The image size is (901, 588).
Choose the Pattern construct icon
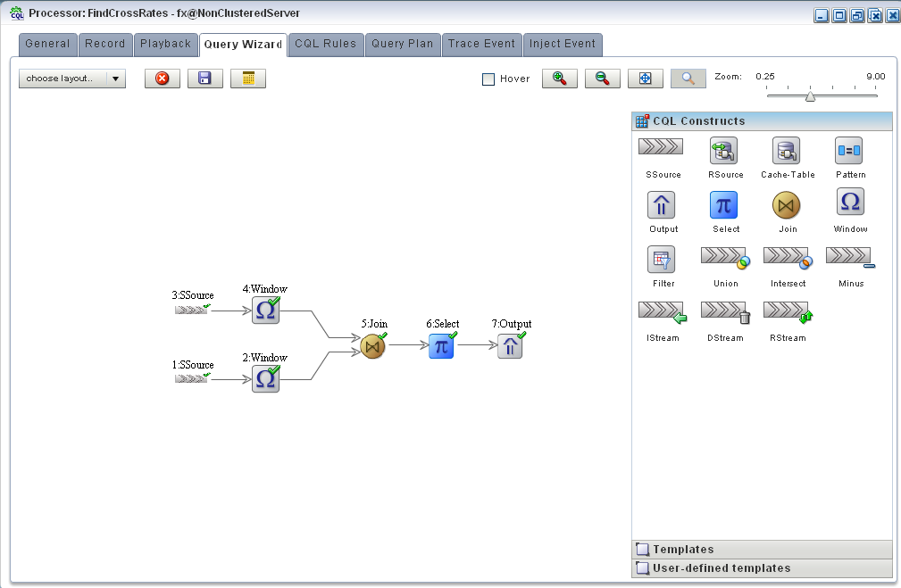[x=848, y=151]
